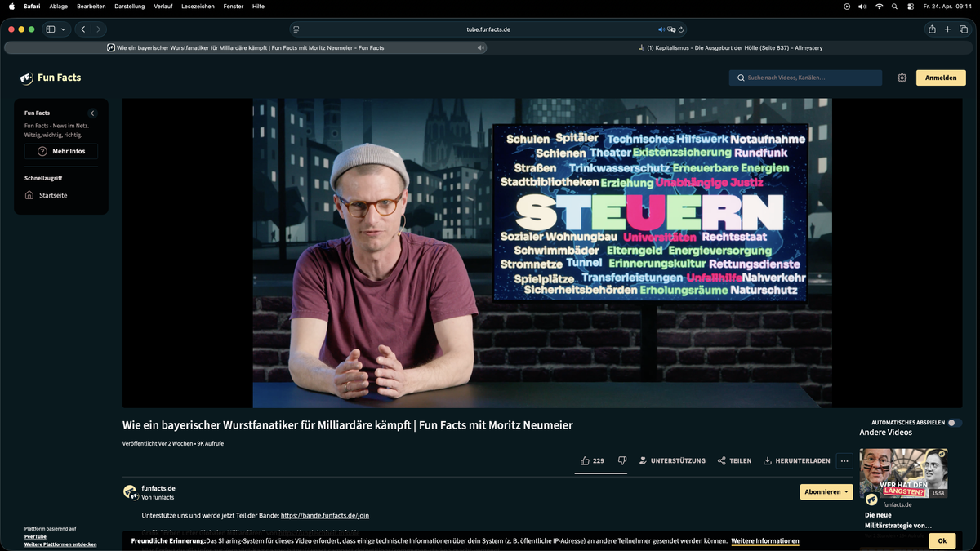Image resolution: width=980 pixels, height=551 pixels.
Task: Open the Fenster menu
Action: coord(234,6)
